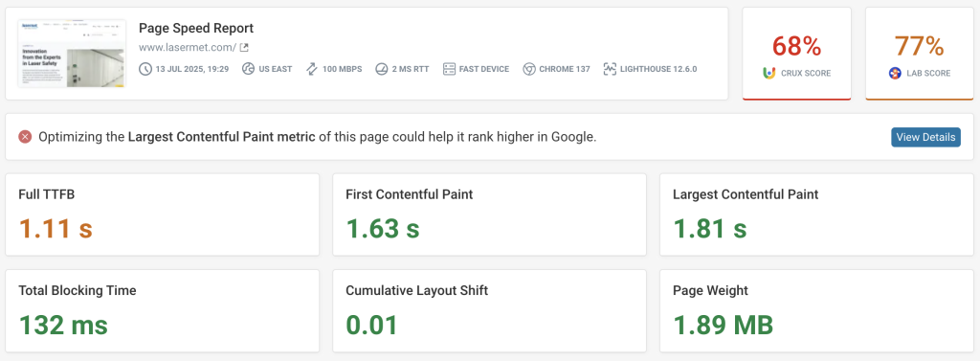980x361 pixels.
Task: Open the Cumulative Layout Shift metric card
Action: (489, 311)
